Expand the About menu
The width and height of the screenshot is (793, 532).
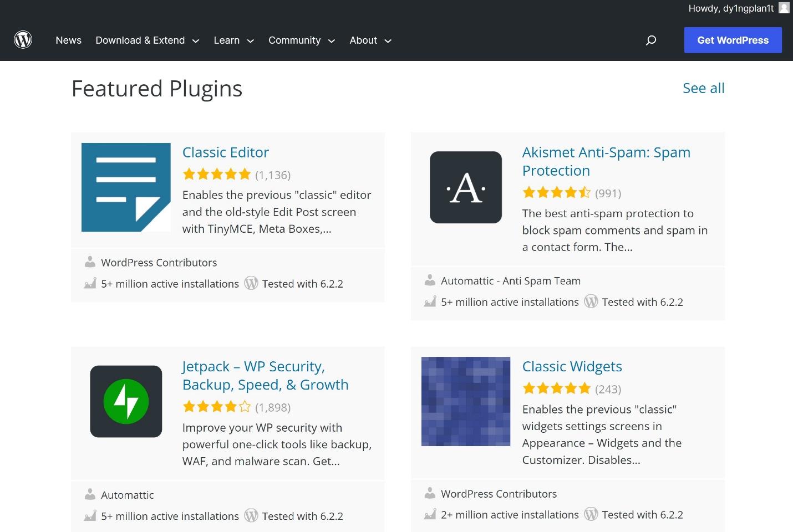click(370, 40)
